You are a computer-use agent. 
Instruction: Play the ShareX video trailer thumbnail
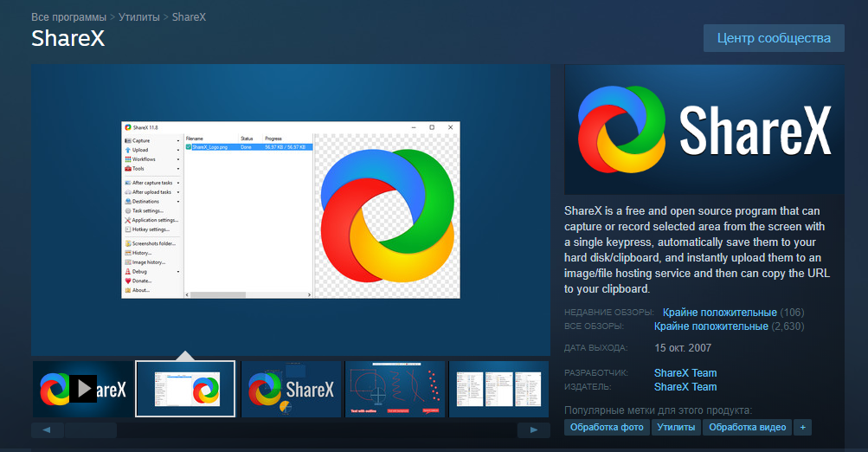83,389
